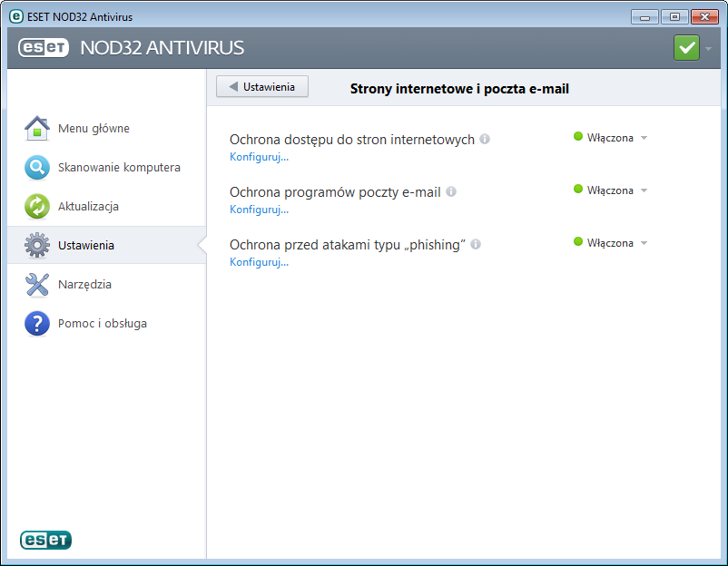Viewport: 728px width, 566px height.
Task: Open the Aktualizacja section
Action: [x=107, y=206]
